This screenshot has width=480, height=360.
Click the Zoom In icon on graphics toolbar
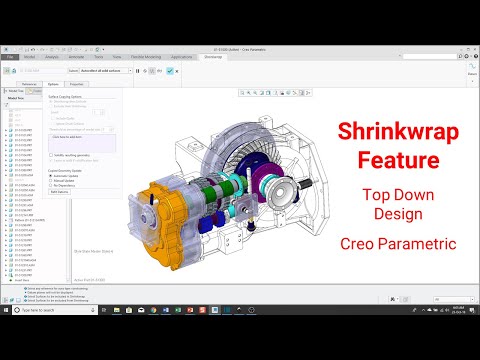[249, 93]
